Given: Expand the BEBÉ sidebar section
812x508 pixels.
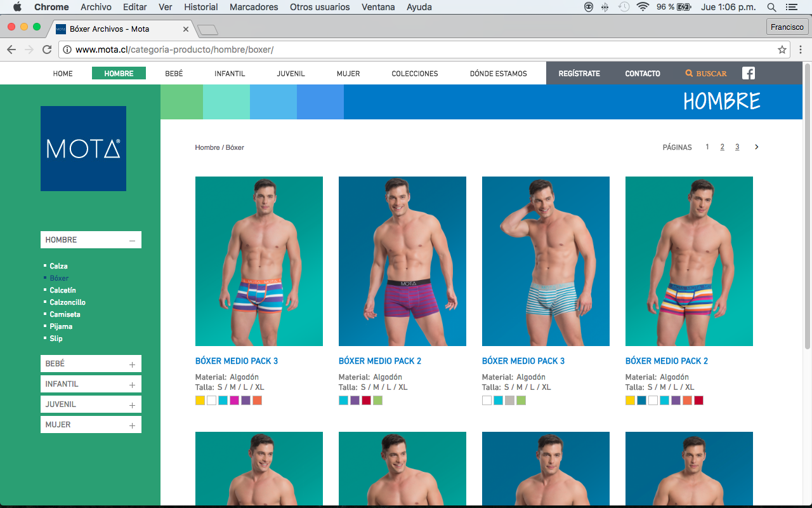Looking at the screenshot, I should 132,364.
